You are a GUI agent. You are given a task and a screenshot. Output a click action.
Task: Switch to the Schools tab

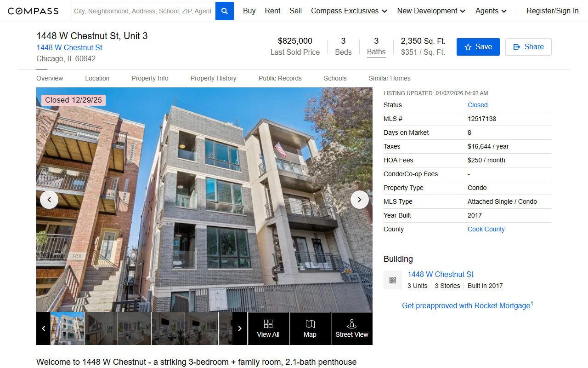pyautogui.click(x=335, y=78)
